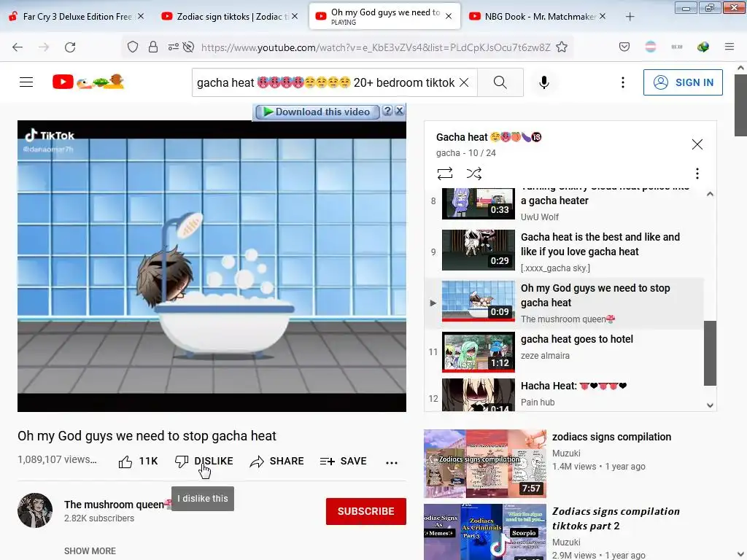747x560 pixels.
Task: Toggle playlist shuffle
Action: [474, 174]
